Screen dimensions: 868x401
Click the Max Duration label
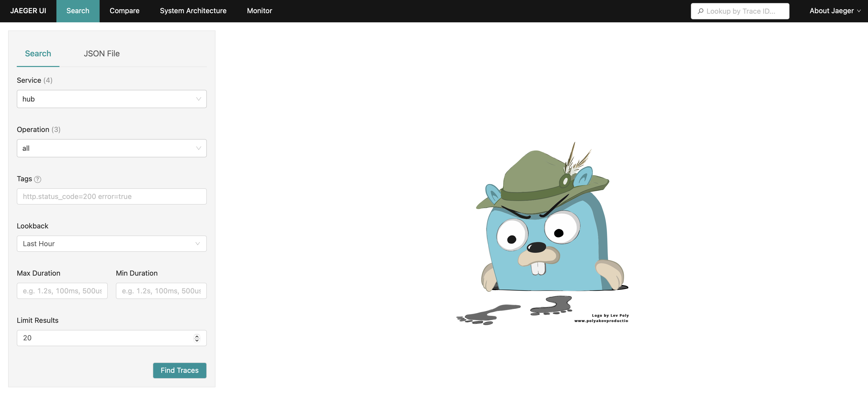(x=38, y=273)
